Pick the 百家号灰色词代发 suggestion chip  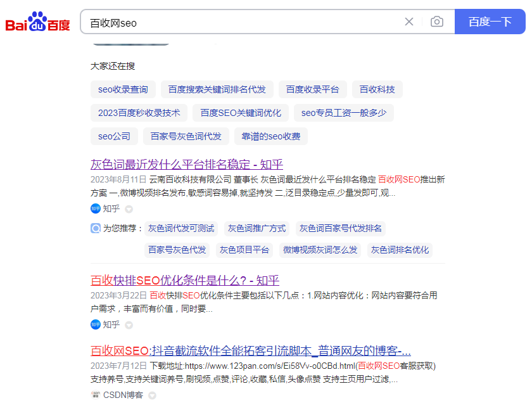click(x=186, y=136)
